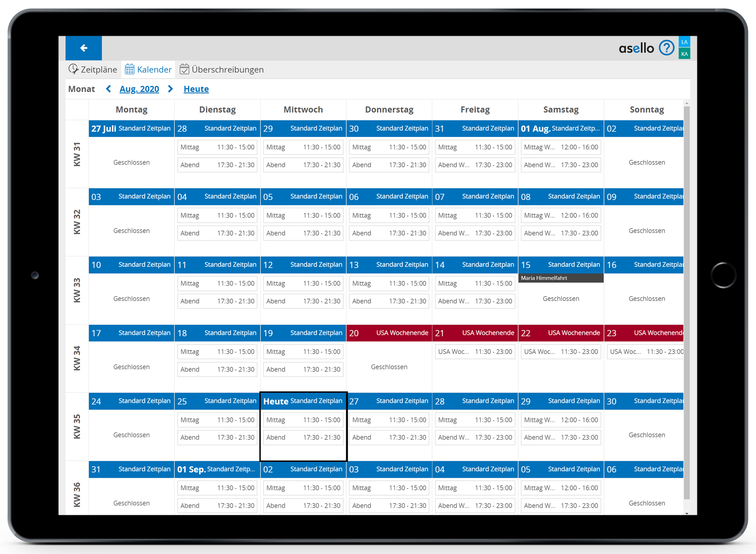The image size is (756, 554).
Task: Open the Aug. 2020 month picker
Action: click(x=139, y=89)
